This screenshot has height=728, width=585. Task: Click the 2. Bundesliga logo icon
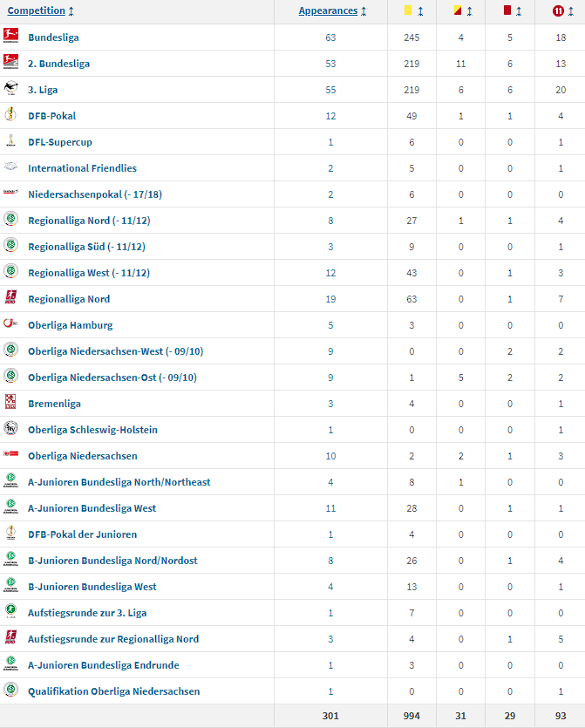point(10,62)
